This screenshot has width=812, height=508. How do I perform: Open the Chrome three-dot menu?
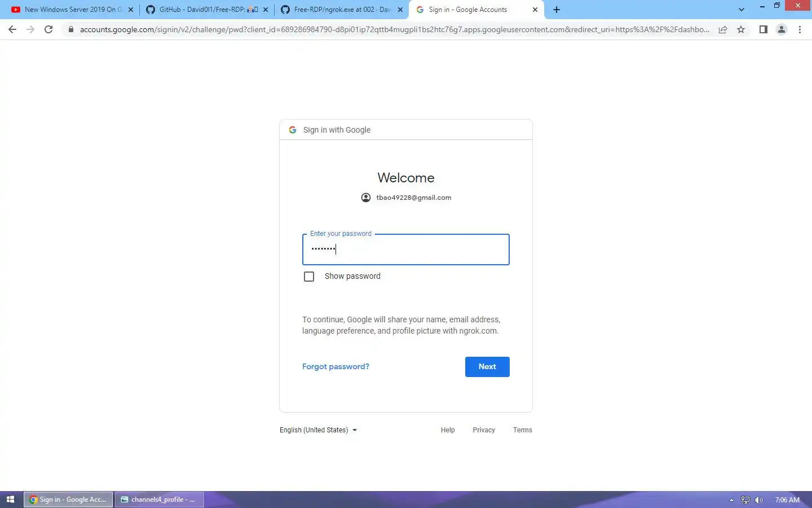(800, 29)
